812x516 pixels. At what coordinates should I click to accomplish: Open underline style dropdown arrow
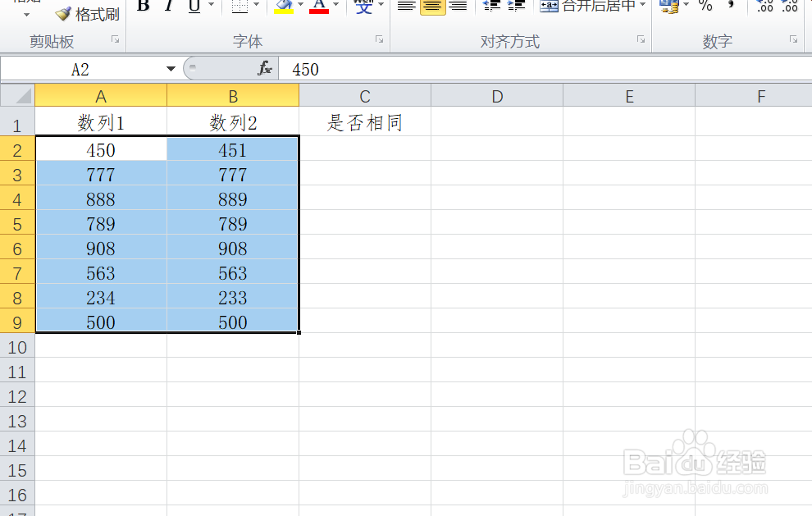pos(211,5)
